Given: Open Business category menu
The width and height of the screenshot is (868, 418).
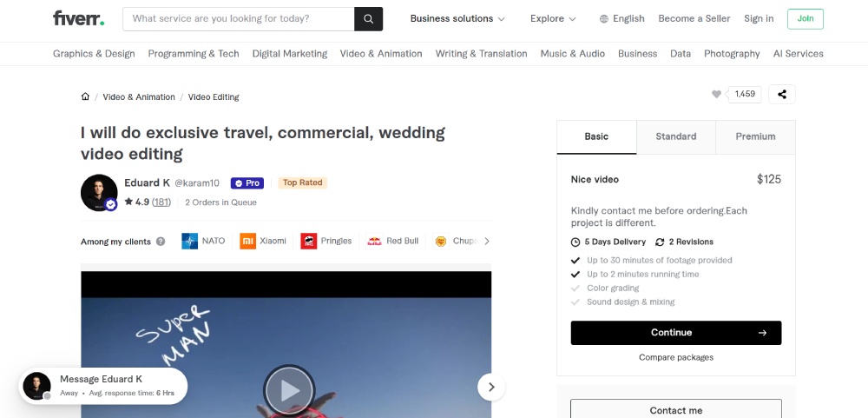Looking at the screenshot, I should 638,54.
